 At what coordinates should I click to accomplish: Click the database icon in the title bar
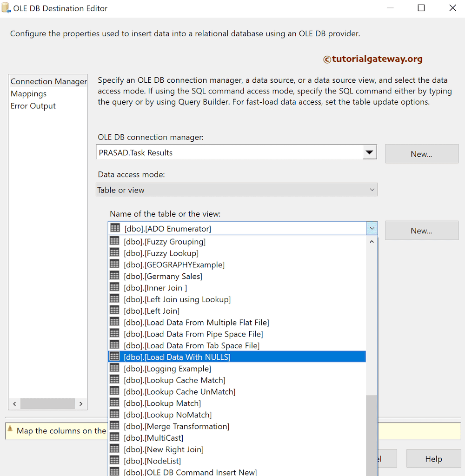coord(6,7)
